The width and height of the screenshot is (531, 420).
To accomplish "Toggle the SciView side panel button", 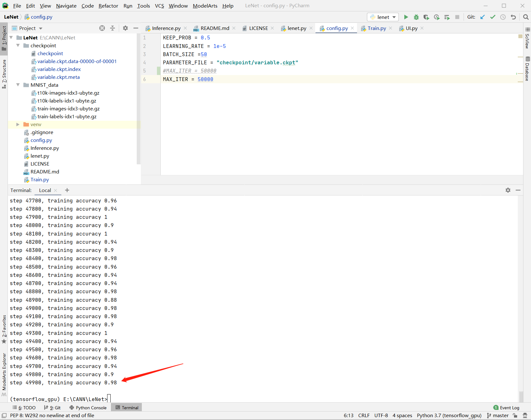I will pos(527,38).
